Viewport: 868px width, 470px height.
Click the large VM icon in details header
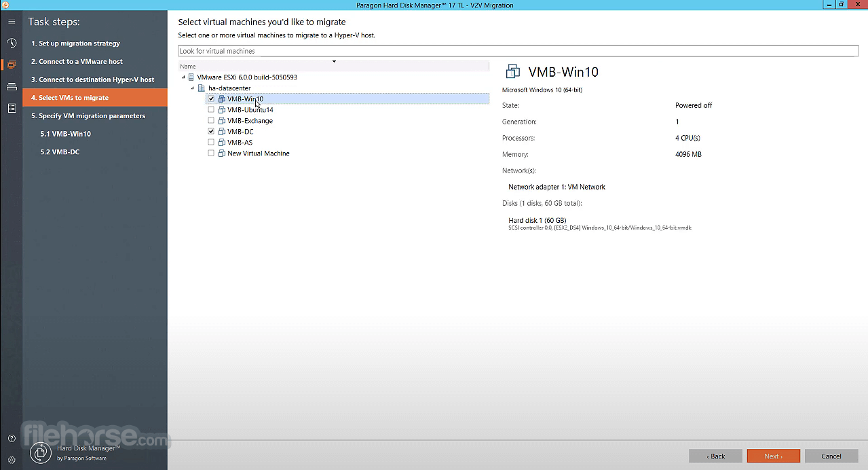[x=513, y=72]
